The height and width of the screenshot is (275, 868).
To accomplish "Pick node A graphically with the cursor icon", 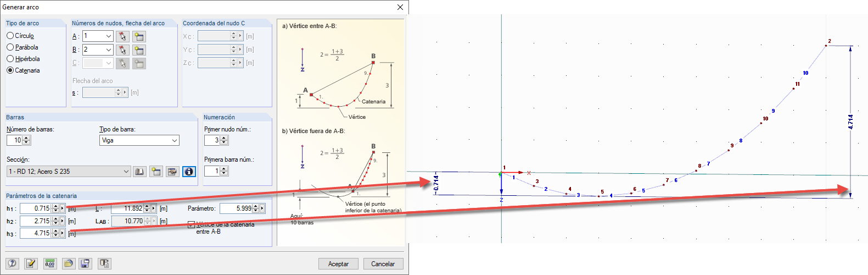I will click(122, 36).
